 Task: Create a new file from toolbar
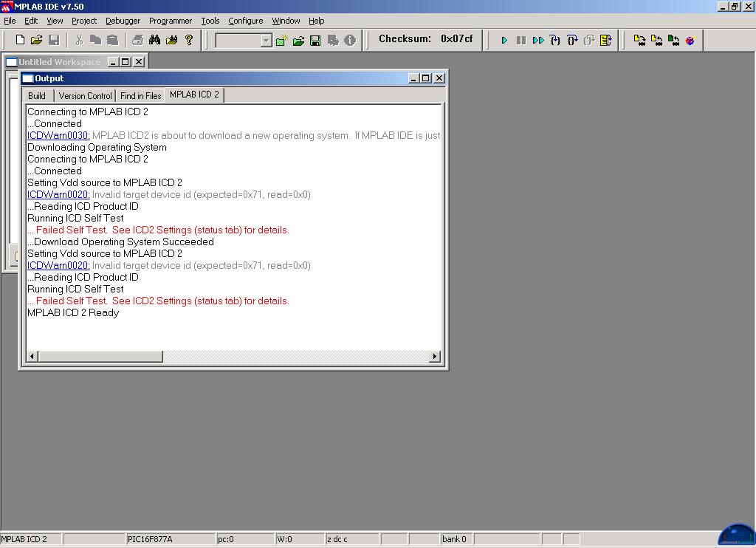click(20, 40)
